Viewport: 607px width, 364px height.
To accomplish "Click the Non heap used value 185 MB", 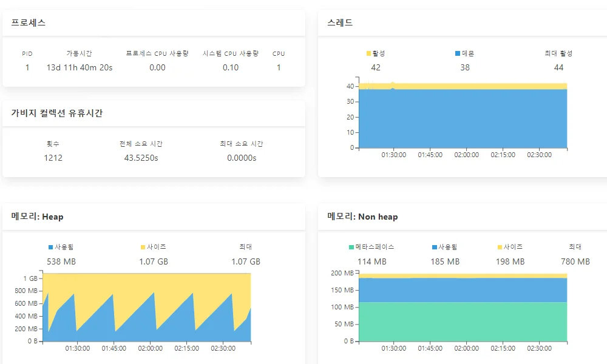I will [x=445, y=261].
